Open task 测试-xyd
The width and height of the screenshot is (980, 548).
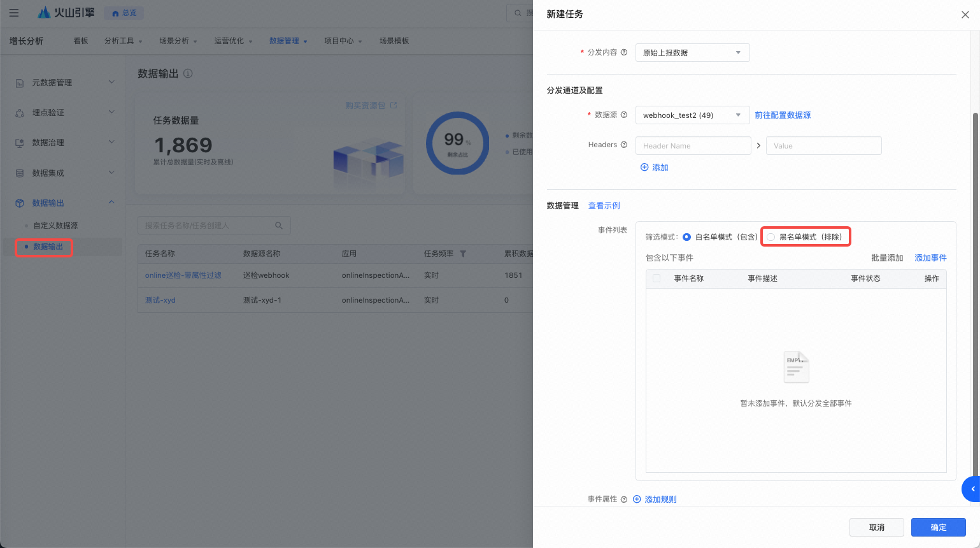pyautogui.click(x=160, y=300)
